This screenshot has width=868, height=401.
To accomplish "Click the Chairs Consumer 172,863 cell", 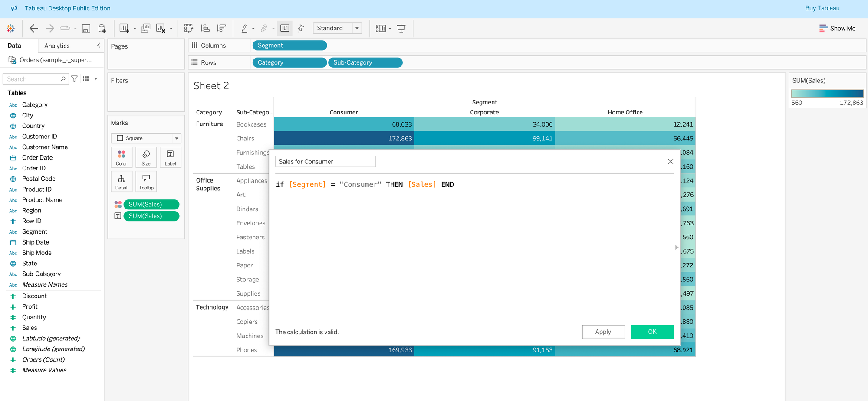I will (344, 138).
